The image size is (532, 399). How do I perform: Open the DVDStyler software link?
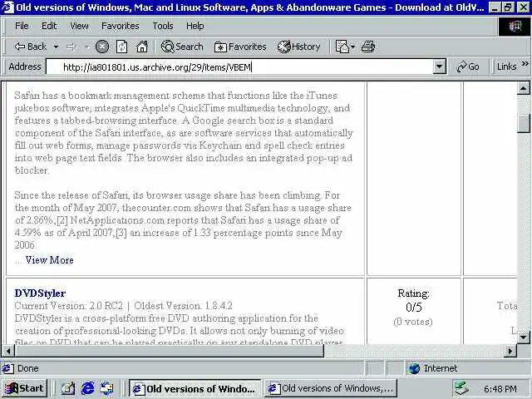(x=40, y=293)
